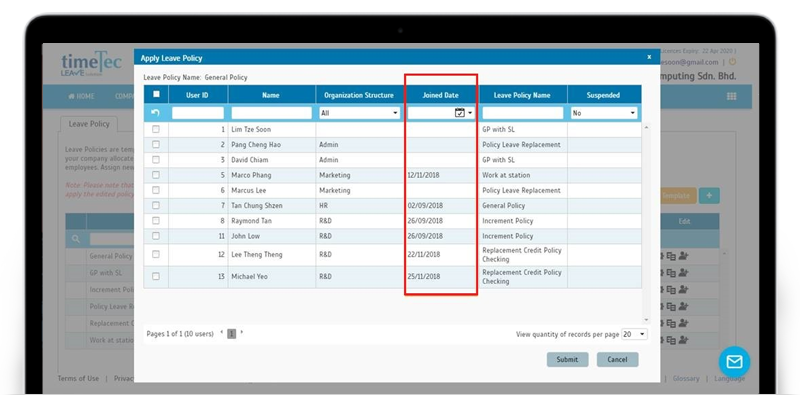Click the Leave Policy Name filter field

523,113
